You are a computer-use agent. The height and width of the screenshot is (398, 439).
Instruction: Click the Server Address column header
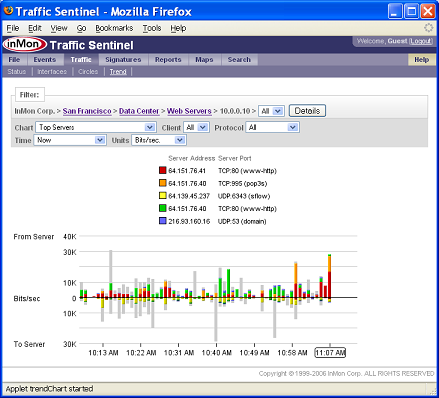[192, 158]
